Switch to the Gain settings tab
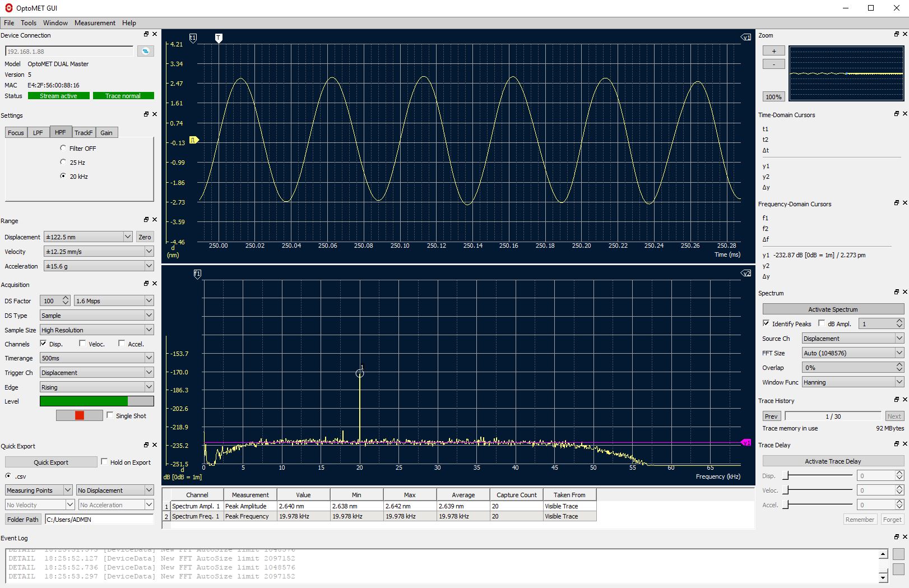 (106, 133)
